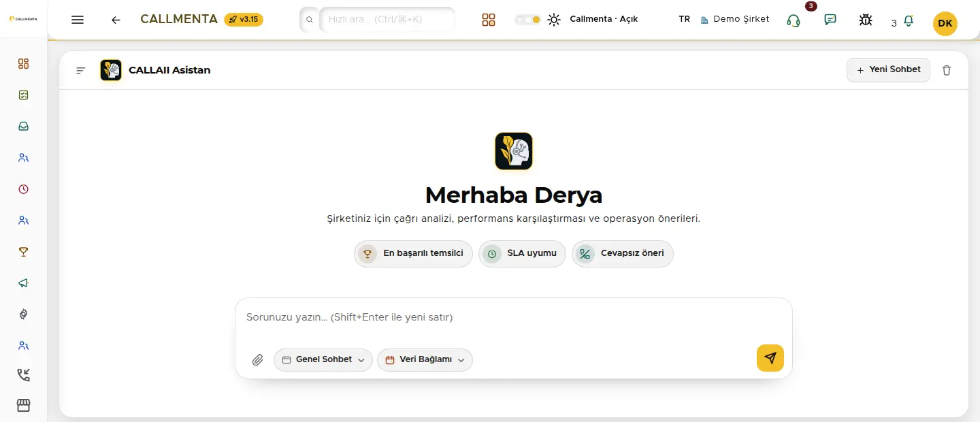Open the DK user avatar menu
This screenshot has width=980, height=422.
click(945, 23)
